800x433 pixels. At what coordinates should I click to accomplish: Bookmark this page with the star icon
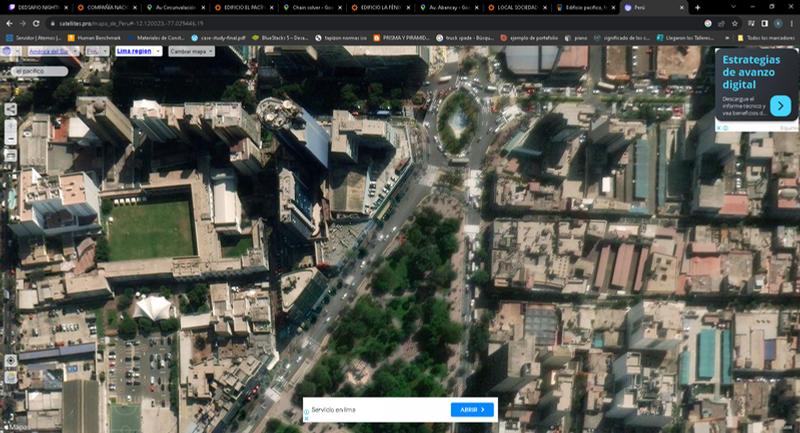point(735,23)
